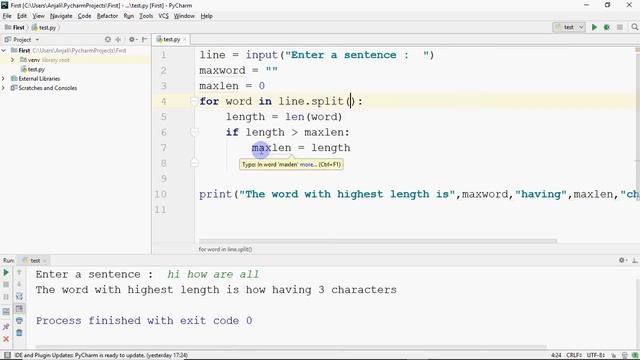Click 4:24 caret position in status bar
The image size is (640, 360).
pyautogui.click(x=556, y=355)
